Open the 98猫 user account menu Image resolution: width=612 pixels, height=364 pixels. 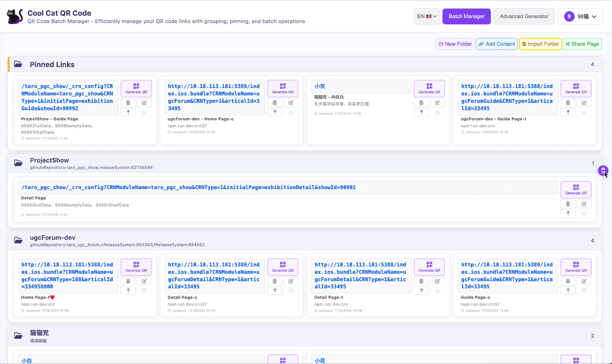[x=580, y=17]
